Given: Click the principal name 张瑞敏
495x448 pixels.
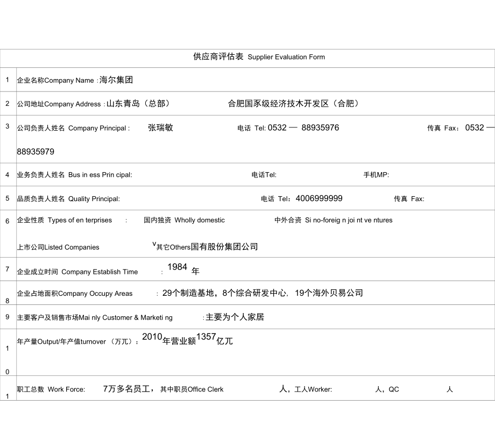Looking at the screenshot, I should point(160,127).
